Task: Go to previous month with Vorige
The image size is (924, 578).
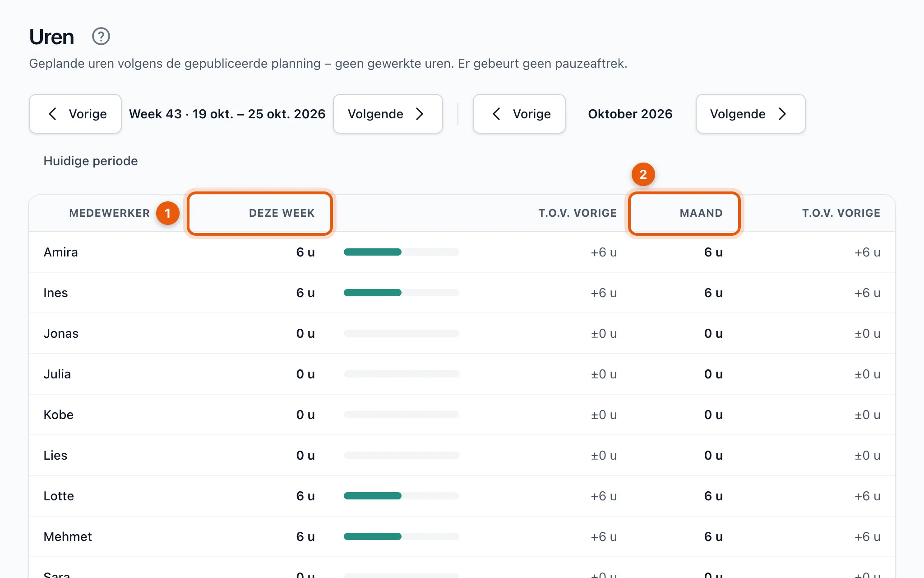Action: [519, 114]
